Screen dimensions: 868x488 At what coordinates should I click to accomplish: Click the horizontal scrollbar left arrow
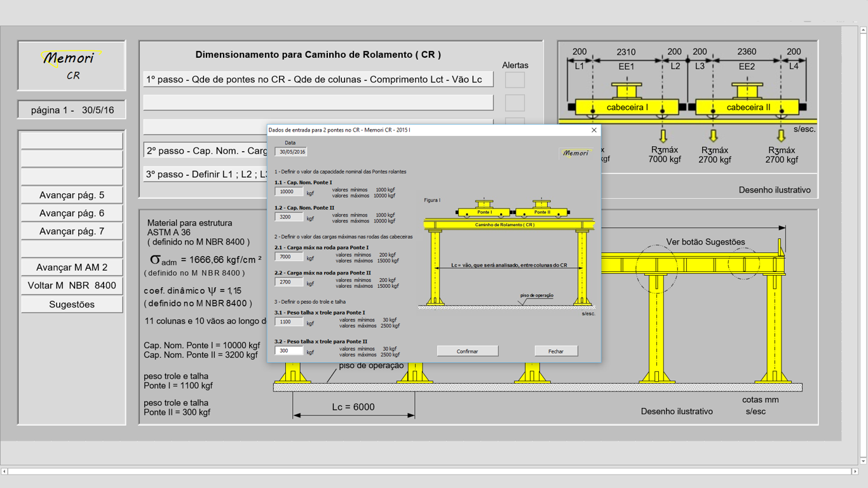[x=4, y=471]
